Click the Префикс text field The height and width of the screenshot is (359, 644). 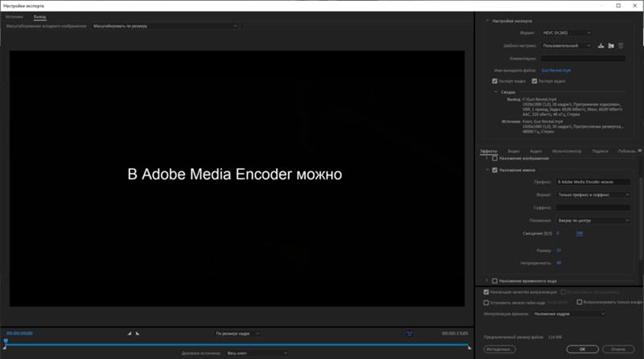click(x=593, y=182)
